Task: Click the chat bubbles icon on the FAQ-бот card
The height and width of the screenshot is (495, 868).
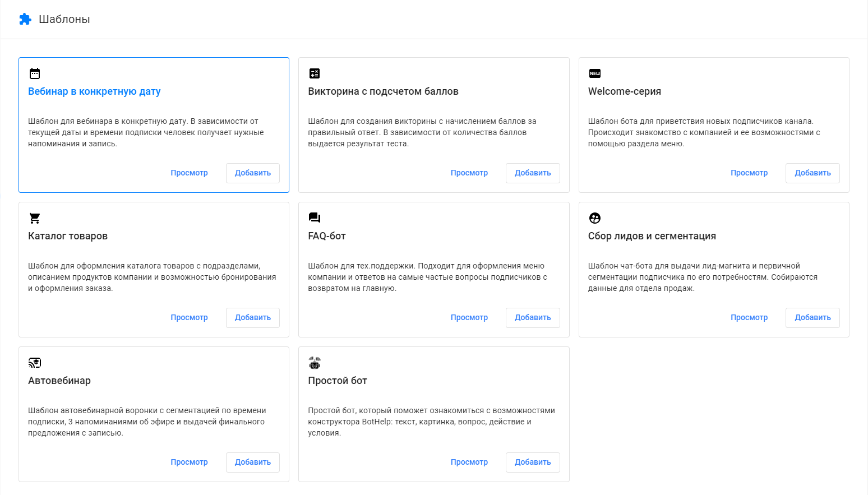Action: coord(315,218)
